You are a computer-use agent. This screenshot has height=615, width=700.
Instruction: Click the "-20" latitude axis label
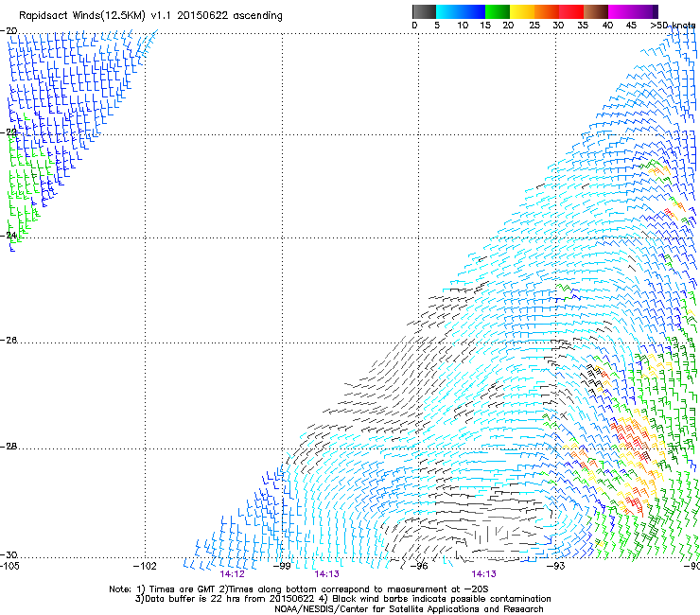point(9,31)
